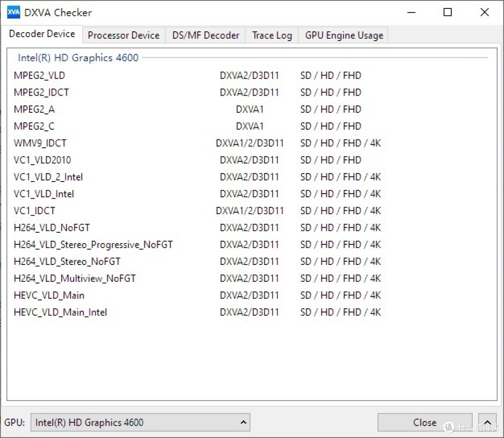Click the HEVC_VLD_Main_Intel decoder row
This screenshot has width=504, height=438.
60,312
